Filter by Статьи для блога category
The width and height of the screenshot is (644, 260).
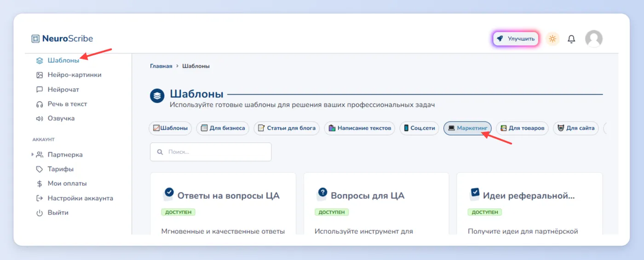point(287,128)
